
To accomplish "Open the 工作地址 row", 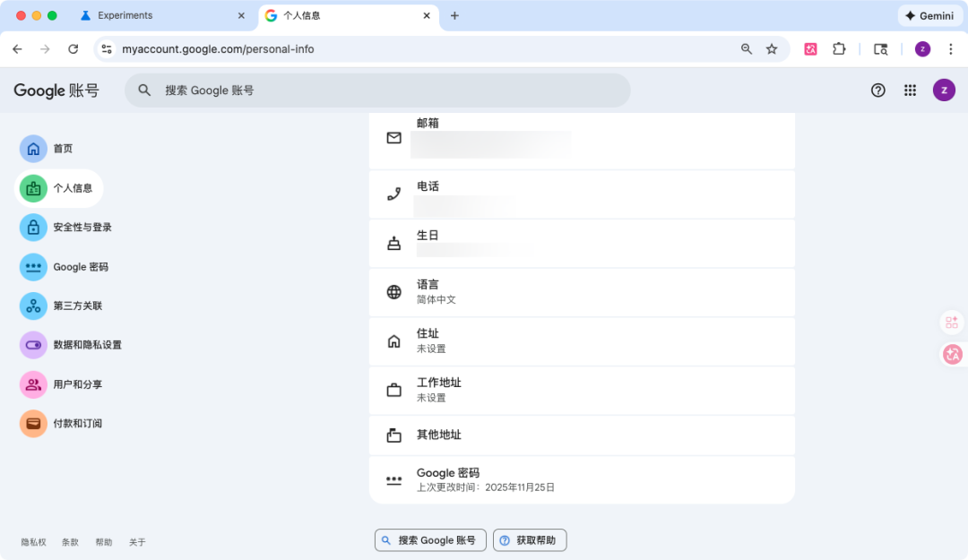I will pyautogui.click(x=582, y=391).
